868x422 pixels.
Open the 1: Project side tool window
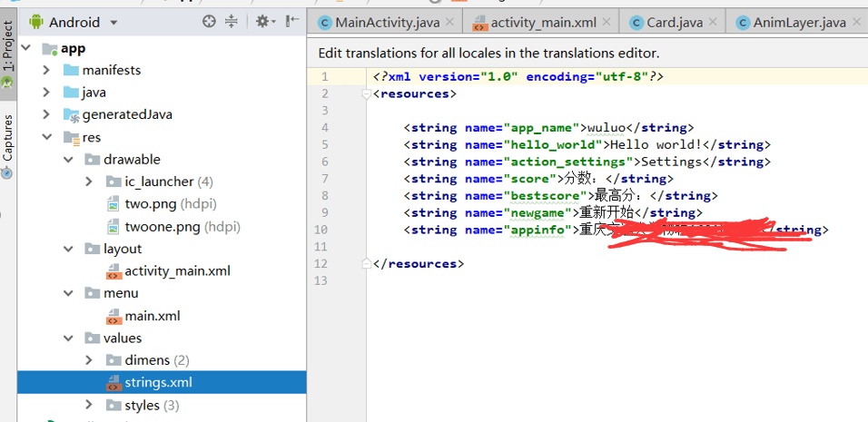(8, 54)
